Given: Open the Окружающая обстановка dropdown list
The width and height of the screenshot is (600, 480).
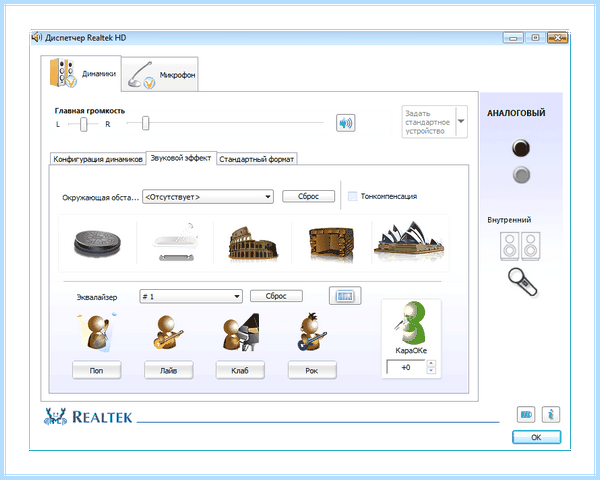Looking at the screenshot, I should (208, 197).
